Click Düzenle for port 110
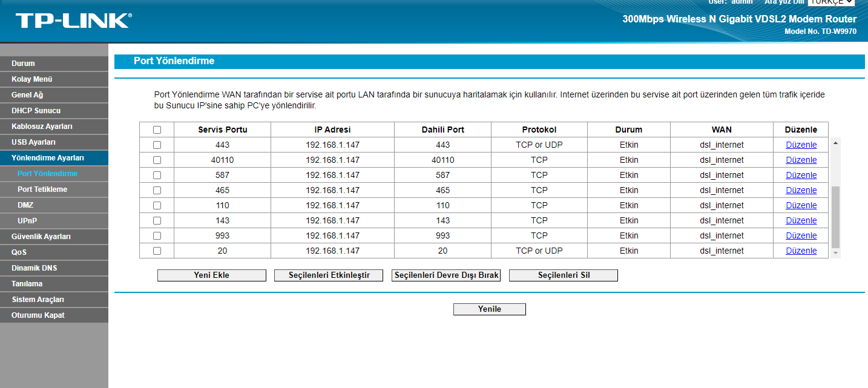868x388 pixels. (x=801, y=205)
